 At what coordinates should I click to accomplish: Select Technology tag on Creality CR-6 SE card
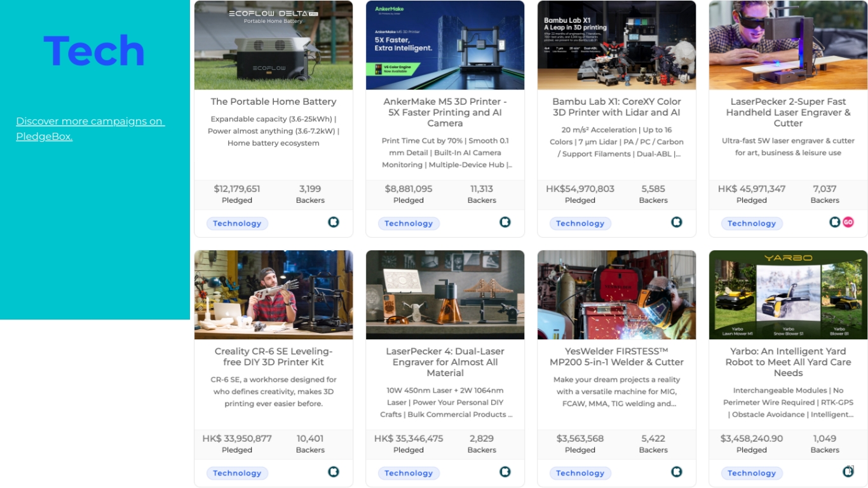pos(237,473)
